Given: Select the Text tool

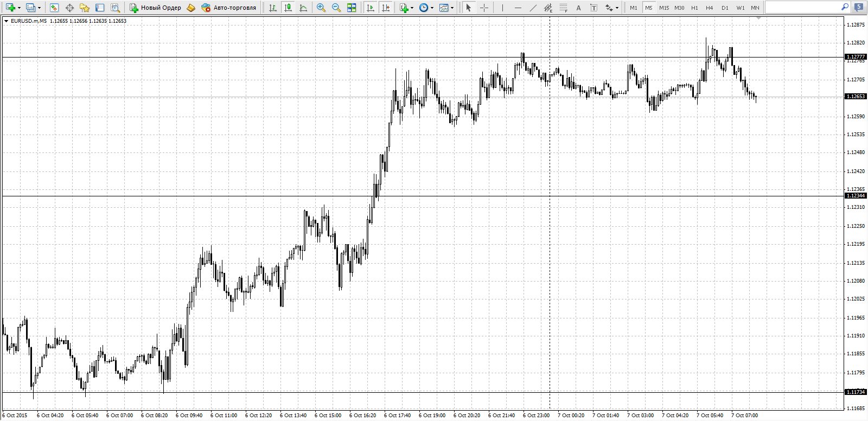Looking at the screenshot, I should [x=579, y=8].
